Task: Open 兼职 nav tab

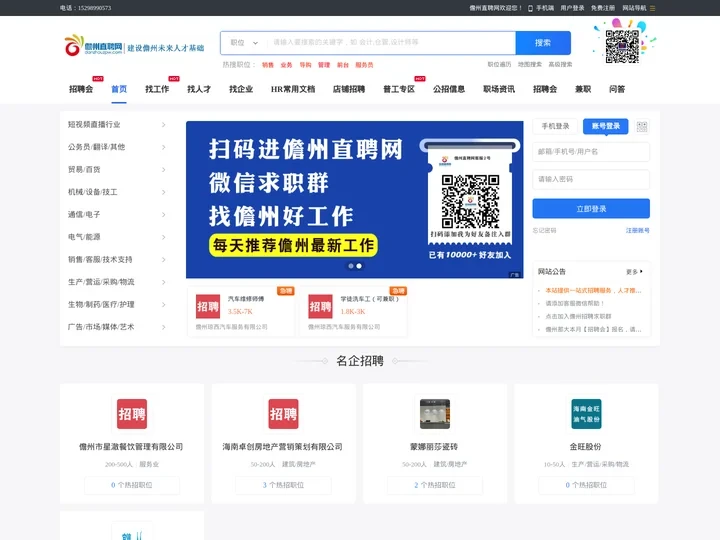Action: [583, 89]
